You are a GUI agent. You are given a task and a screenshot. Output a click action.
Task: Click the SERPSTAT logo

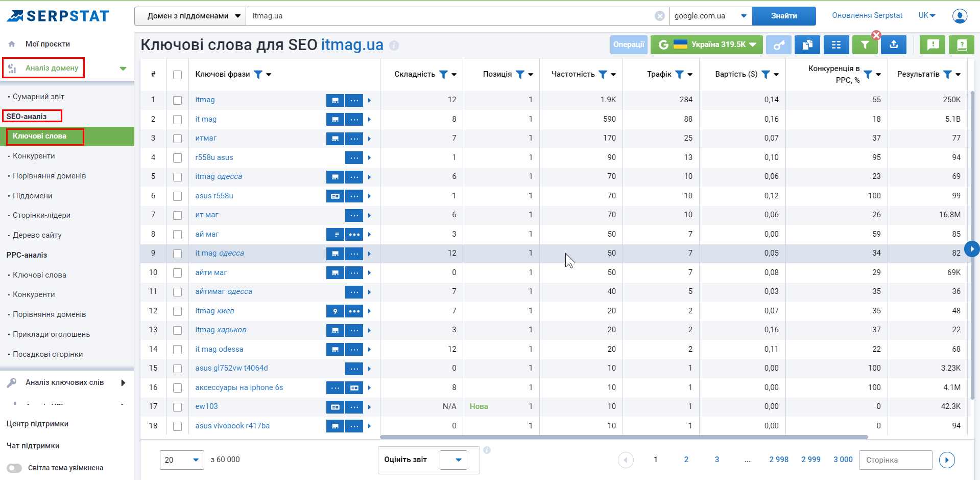[x=58, y=16]
